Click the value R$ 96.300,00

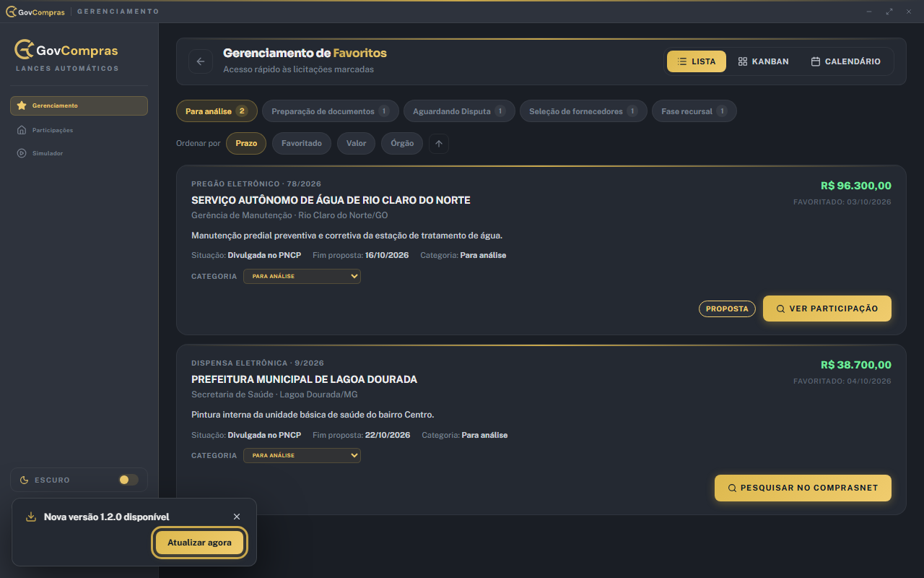[856, 186]
